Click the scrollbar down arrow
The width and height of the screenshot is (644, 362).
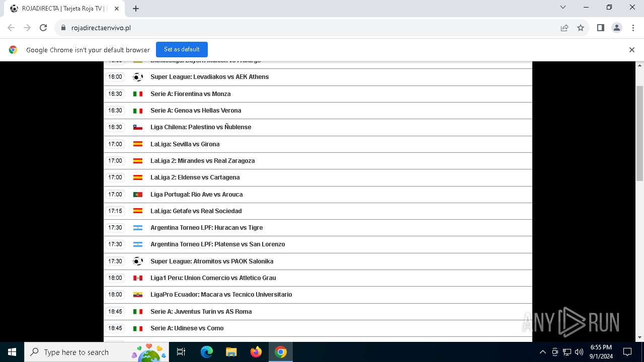(x=639, y=337)
